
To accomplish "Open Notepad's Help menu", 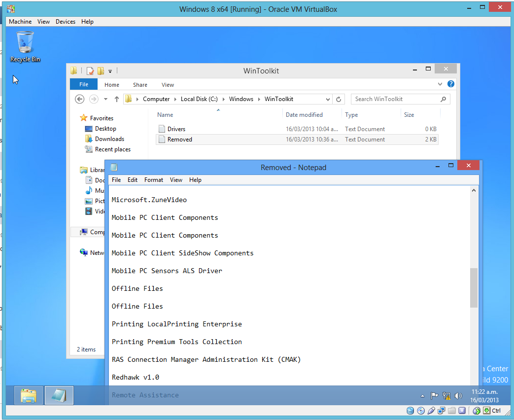I will click(195, 179).
